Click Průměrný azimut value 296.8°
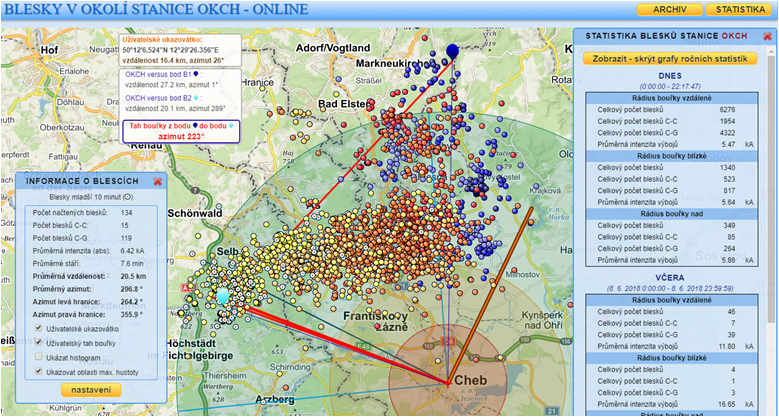This screenshot has height=417, width=779. [131, 289]
